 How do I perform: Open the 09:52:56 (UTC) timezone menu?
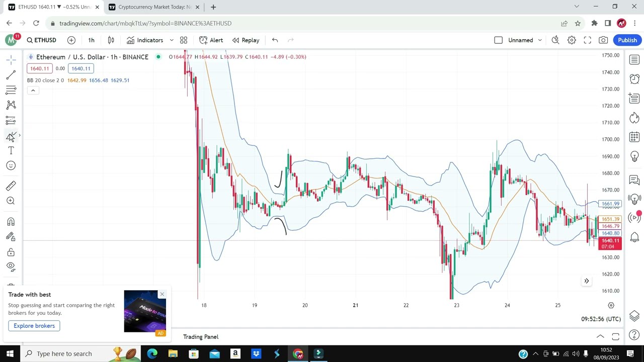[x=601, y=319]
